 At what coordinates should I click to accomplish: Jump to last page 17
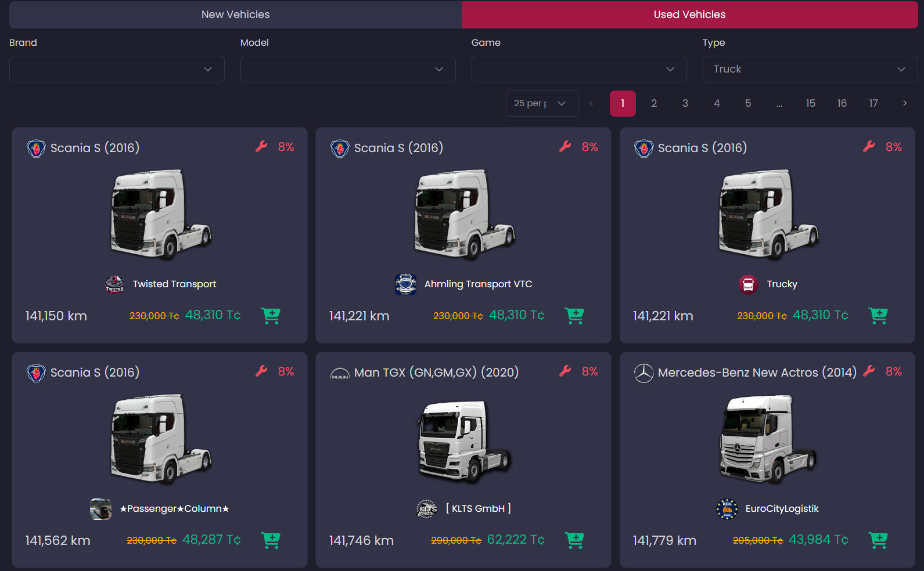[x=873, y=103]
